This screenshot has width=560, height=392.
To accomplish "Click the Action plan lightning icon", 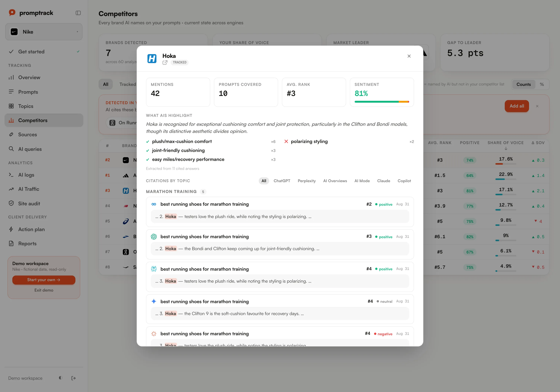I will [11, 229].
